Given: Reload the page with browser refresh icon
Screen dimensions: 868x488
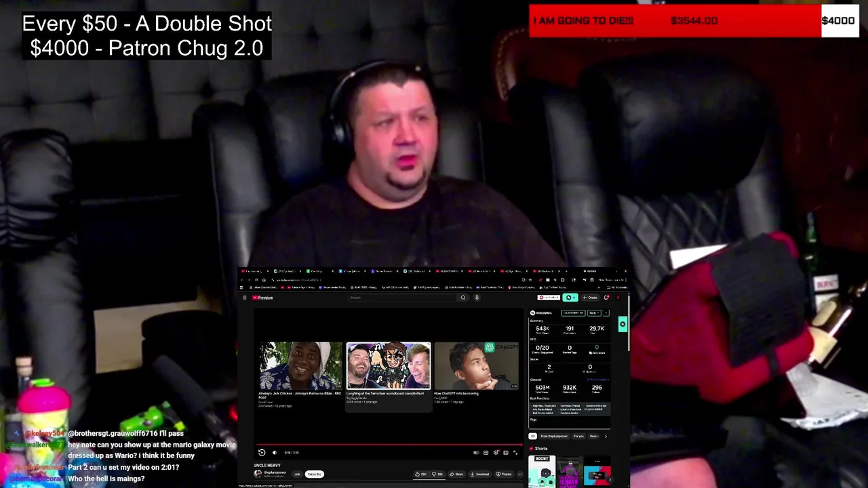Looking at the screenshot, I should coord(256,280).
